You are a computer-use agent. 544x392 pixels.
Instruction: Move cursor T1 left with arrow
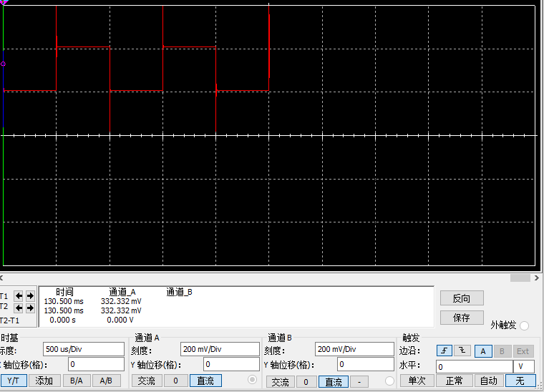[x=19, y=296]
